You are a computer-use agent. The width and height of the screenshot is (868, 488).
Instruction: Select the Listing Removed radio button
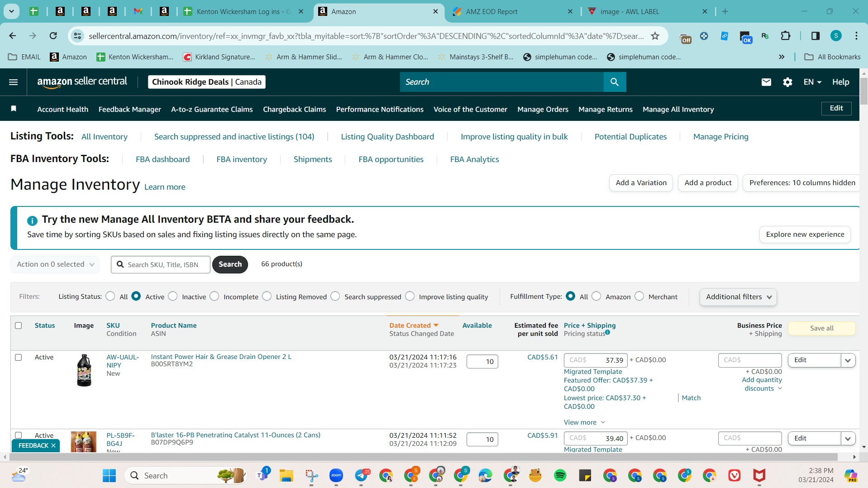[267, 296]
